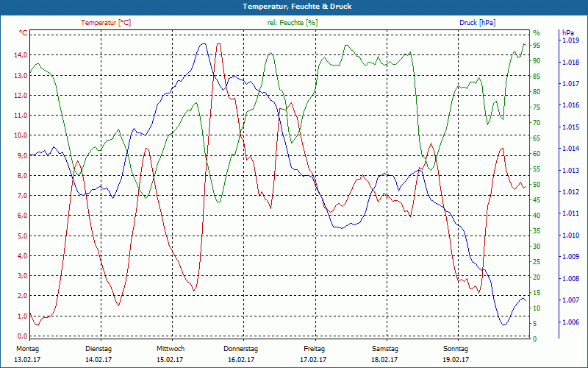
Task: Click the date '18.02.17'
Action: click(384, 359)
